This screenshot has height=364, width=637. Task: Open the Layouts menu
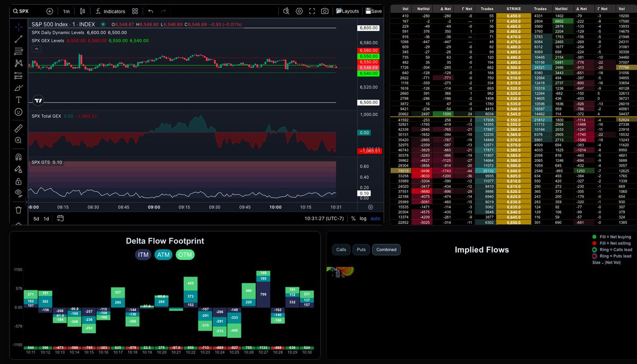pyautogui.click(x=348, y=11)
